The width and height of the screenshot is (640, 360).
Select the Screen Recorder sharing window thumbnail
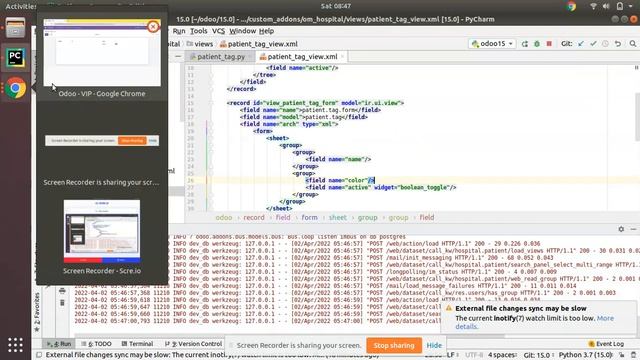click(102, 141)
